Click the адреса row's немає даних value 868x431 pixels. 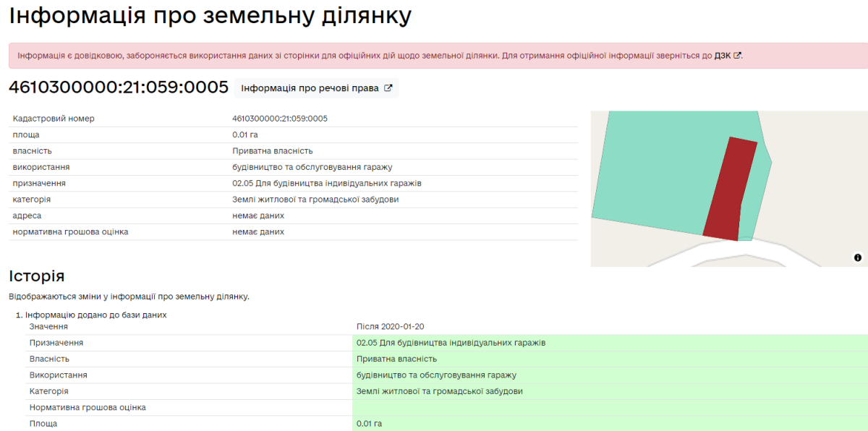coord(258,216)
